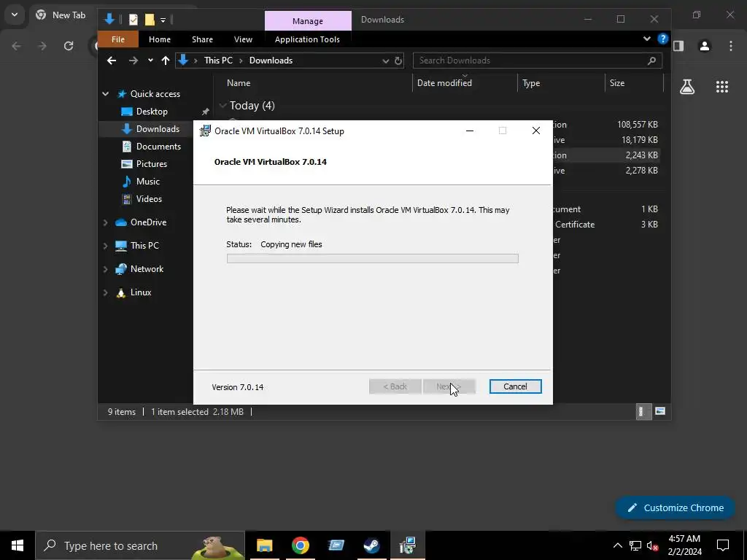Open Google apps grid icon
This screenshot has width=747, height=560.
[x=721, y=87]
